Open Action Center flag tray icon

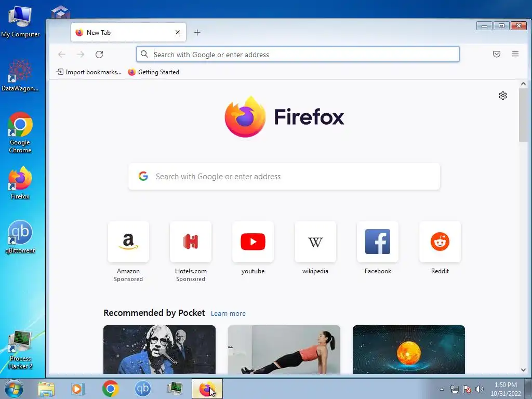click(467, 389)
